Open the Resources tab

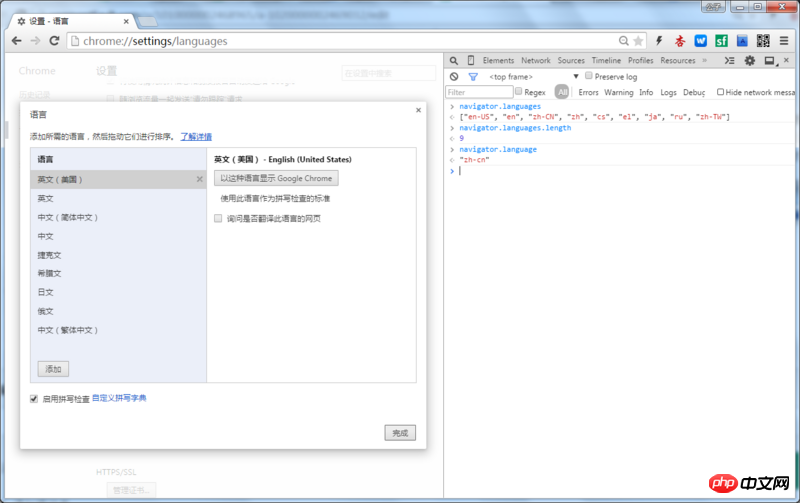(x=678, y=60)
